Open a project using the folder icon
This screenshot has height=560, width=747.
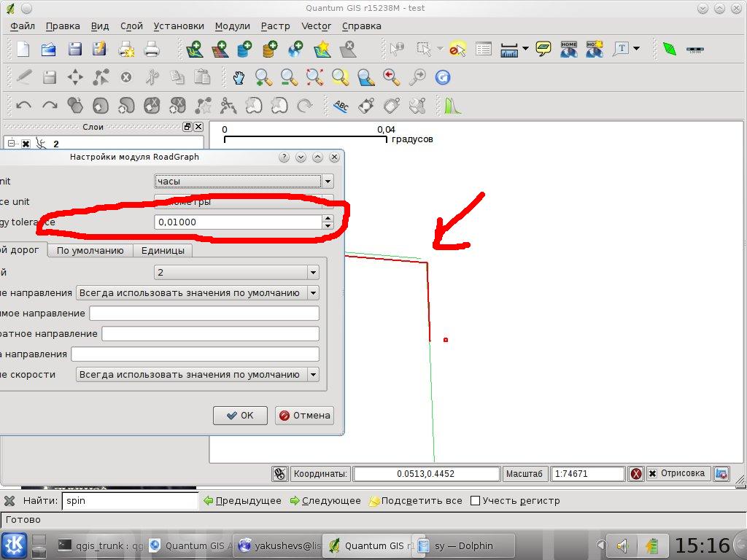(49, 49)
